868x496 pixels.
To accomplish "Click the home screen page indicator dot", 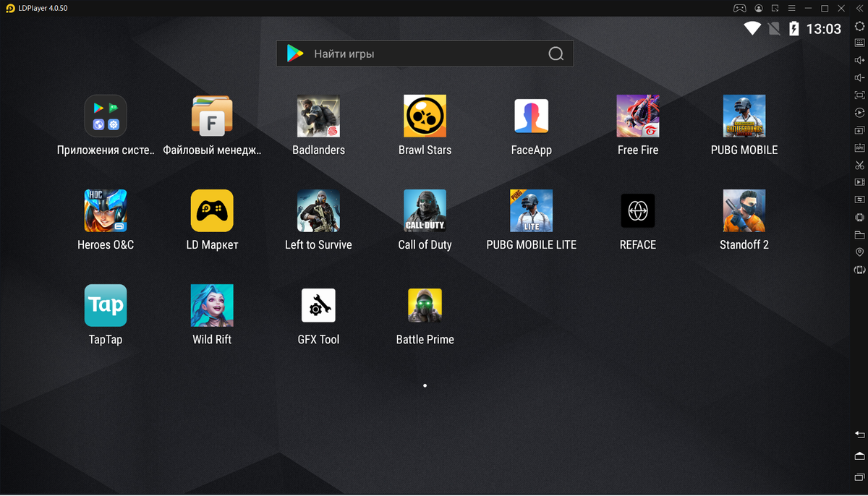I will [425, 385].
